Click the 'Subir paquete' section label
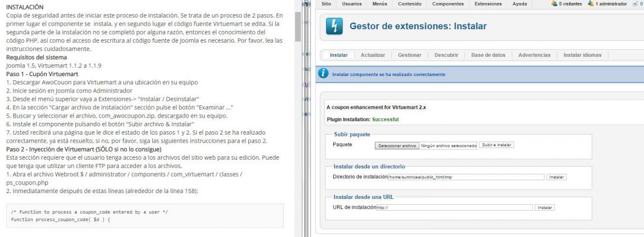Image resolution: width=644 pixels, height=237 pixels. click(x=352, y=135)
